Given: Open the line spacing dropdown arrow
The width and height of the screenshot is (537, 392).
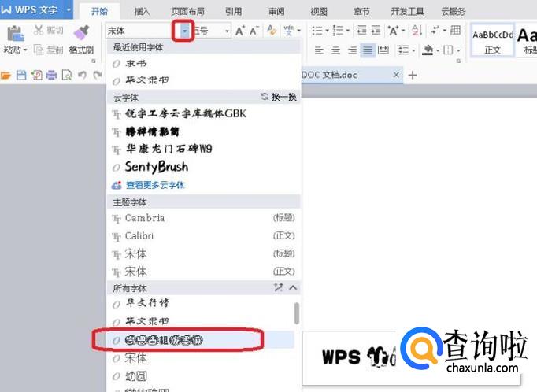Looking at the screenshot, I should pyautogui.click(x=413, y=50).
